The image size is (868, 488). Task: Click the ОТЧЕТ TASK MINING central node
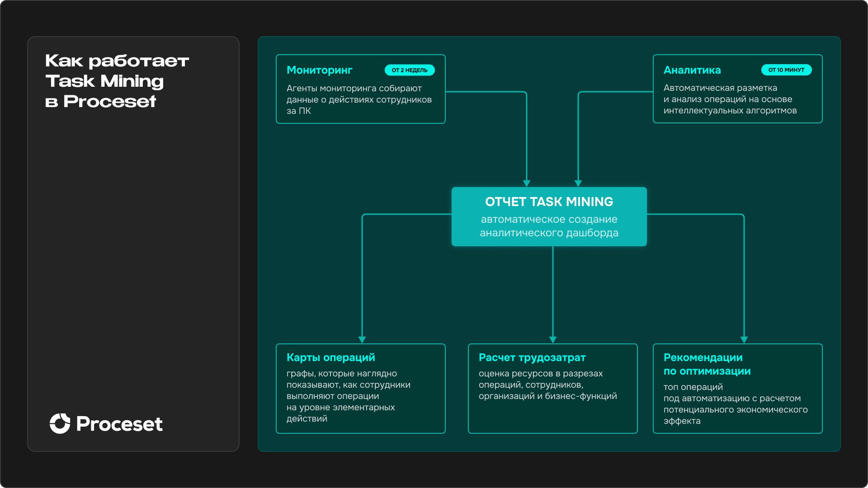point(549,202)
